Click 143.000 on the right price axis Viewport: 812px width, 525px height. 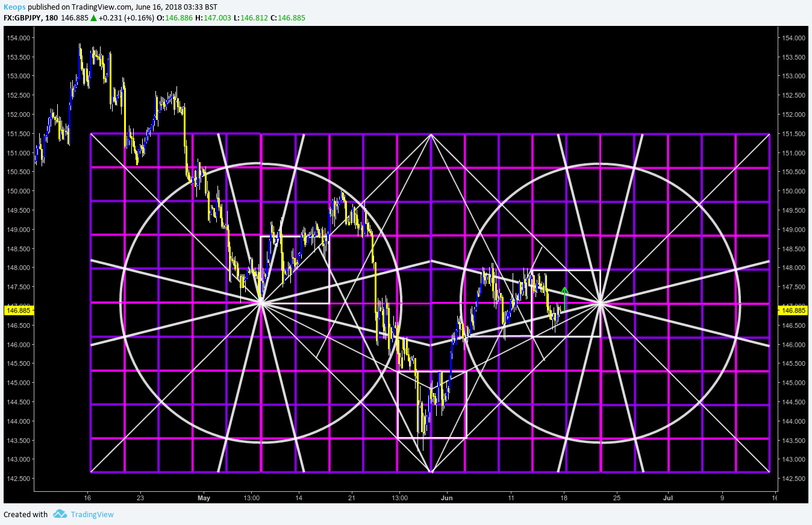point(793,459)
